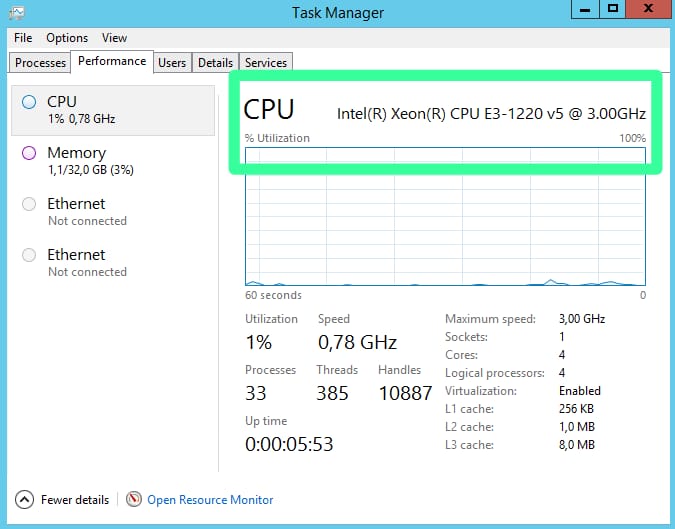The image size is (675, 529).
Task: Maximize the Task Manager window
Action: click(x=613, y=9)
